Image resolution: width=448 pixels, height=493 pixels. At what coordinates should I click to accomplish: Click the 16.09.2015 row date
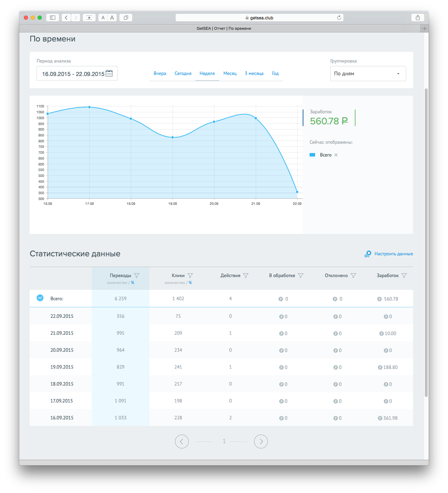[62, 418]
